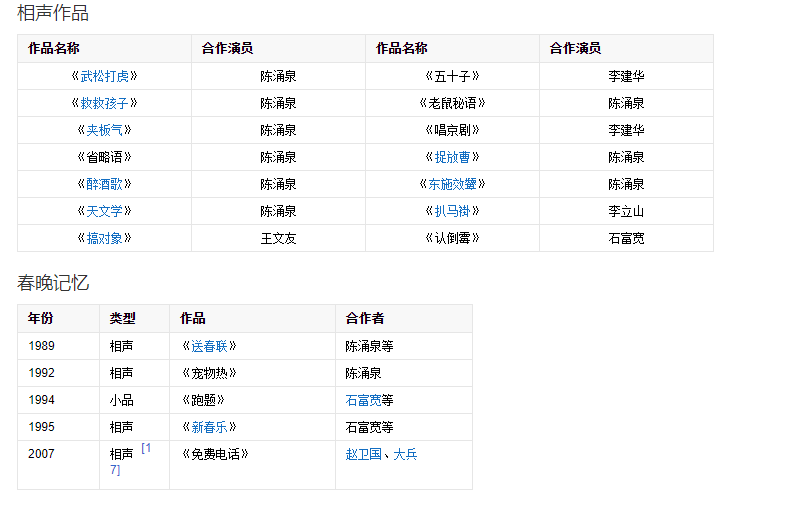Follow the 赵卫国 collaborator link

pos(363,454)
